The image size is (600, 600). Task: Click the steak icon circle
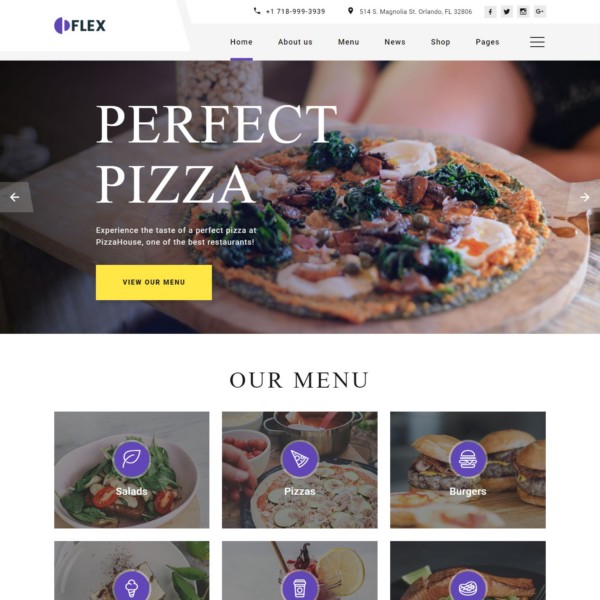(x=468, y=587)
